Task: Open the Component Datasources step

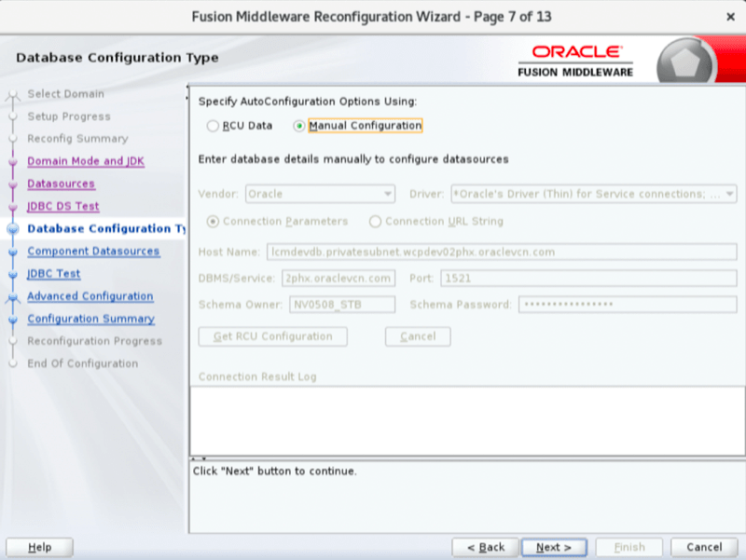Action: (x=93, y=251)
